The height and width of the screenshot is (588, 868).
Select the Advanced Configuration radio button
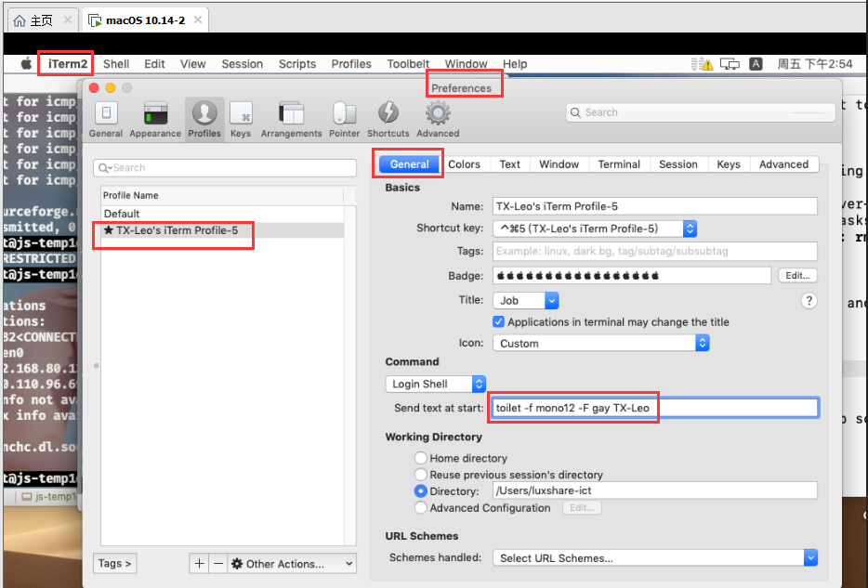(x=421, y=507)
